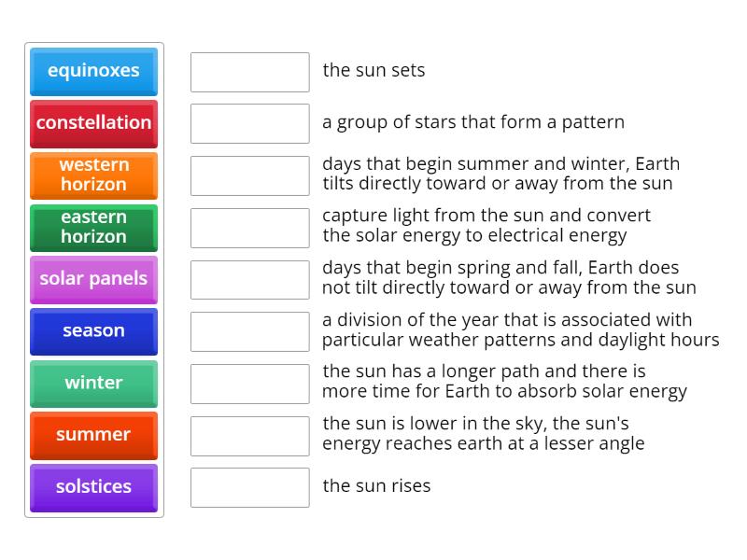This screenshot has width=747, height=560.
Task: Click the box beside the spring and fall definition
Action: click(248, 278)
